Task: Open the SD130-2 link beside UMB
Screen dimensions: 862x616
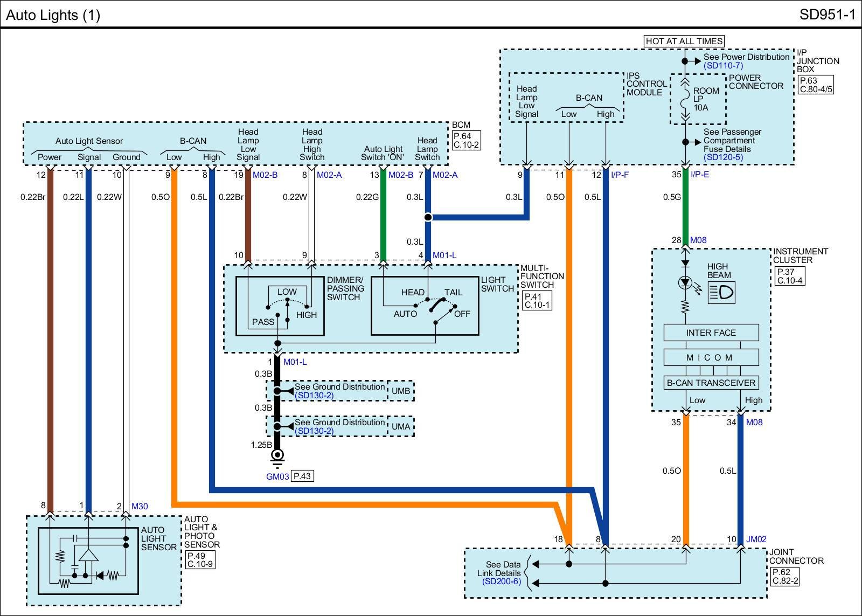Action: (314, 396)
